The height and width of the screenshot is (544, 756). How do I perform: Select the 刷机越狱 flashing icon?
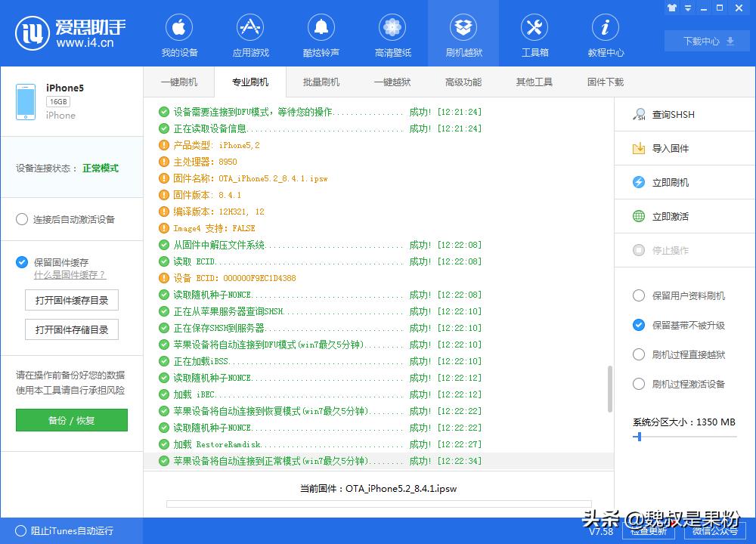pyautogui.click(x=463, y=33)
